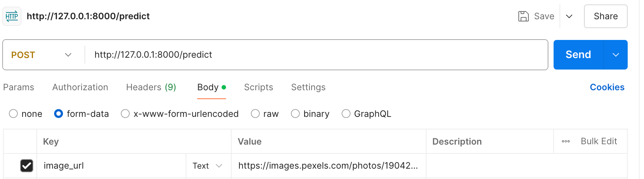The image size is (644, 179).
Task: Click into the request URL field
Action: 315,55
